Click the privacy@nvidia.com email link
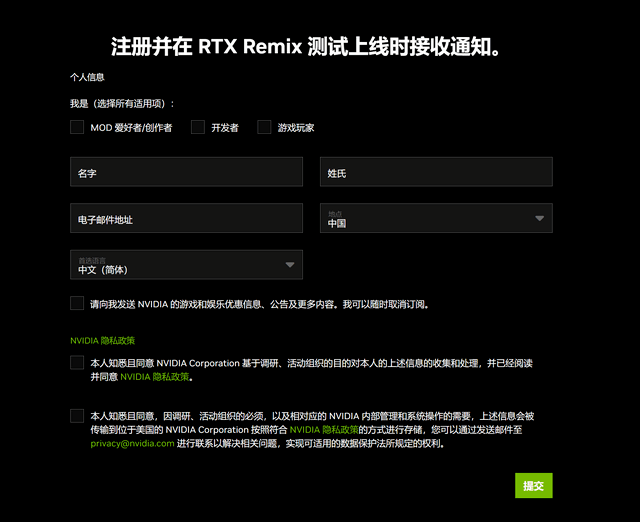 coord(132,443)
